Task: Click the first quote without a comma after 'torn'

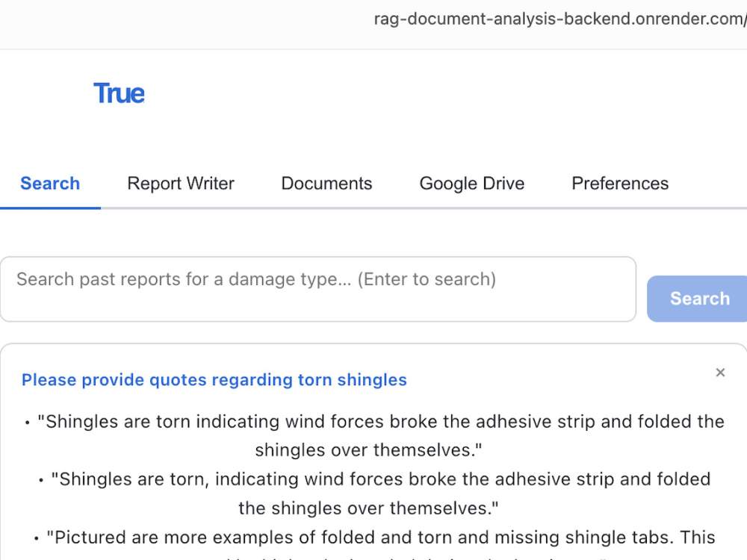Action: click(x=374, y=436)
